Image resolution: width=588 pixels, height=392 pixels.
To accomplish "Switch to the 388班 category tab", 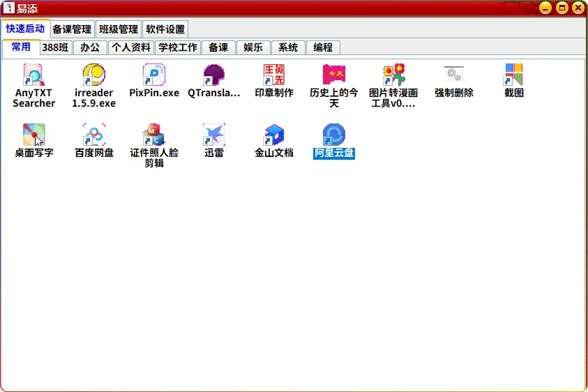I will coord(55,47).
